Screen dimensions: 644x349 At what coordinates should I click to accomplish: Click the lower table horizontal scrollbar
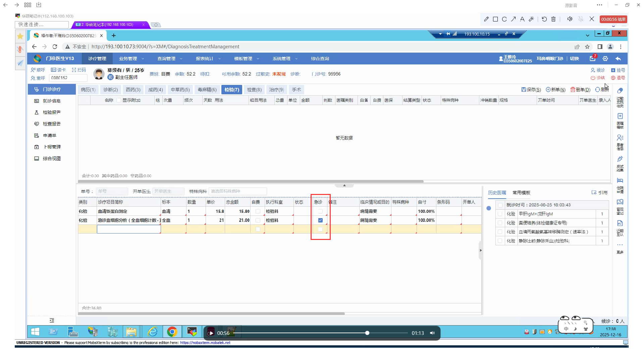(x=211, y=314)
